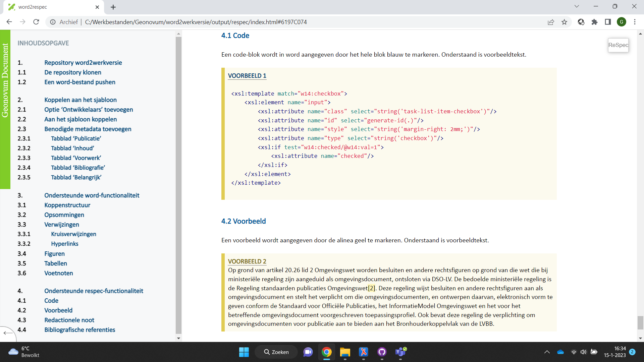
Task: Open the globe extension icon
Action: (581, 22)
